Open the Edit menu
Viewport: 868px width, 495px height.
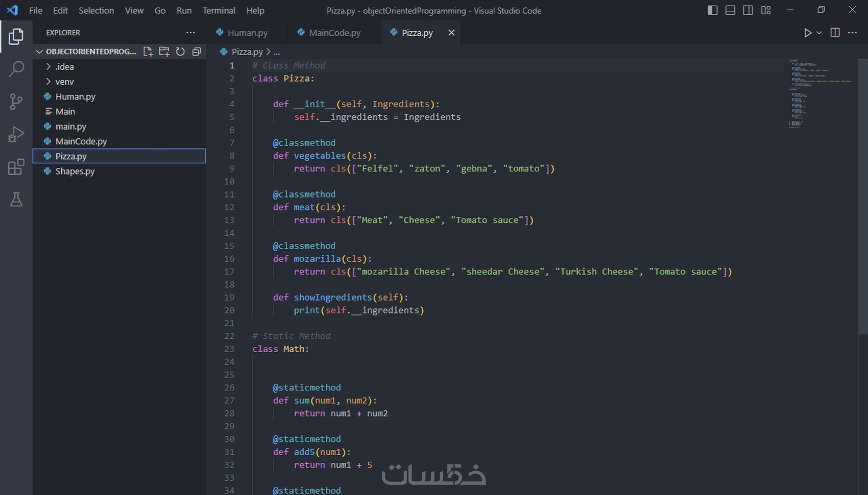coord(60,10)
